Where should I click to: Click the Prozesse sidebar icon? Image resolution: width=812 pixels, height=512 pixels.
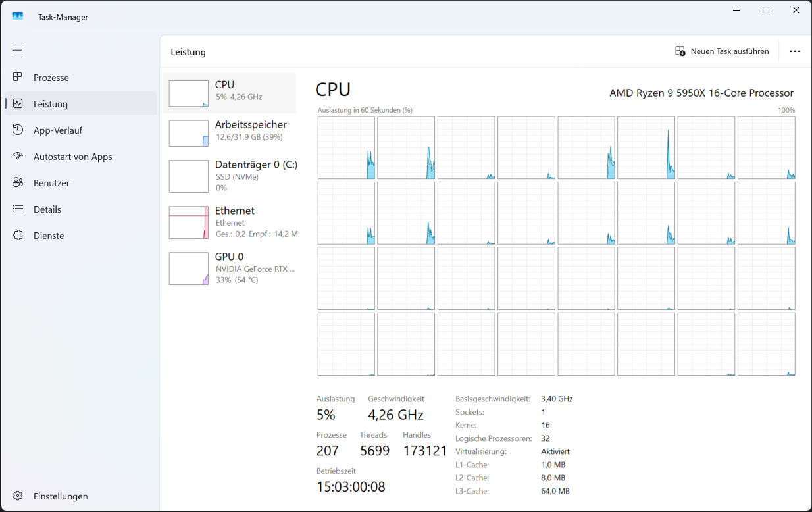(x=18, y=77)
